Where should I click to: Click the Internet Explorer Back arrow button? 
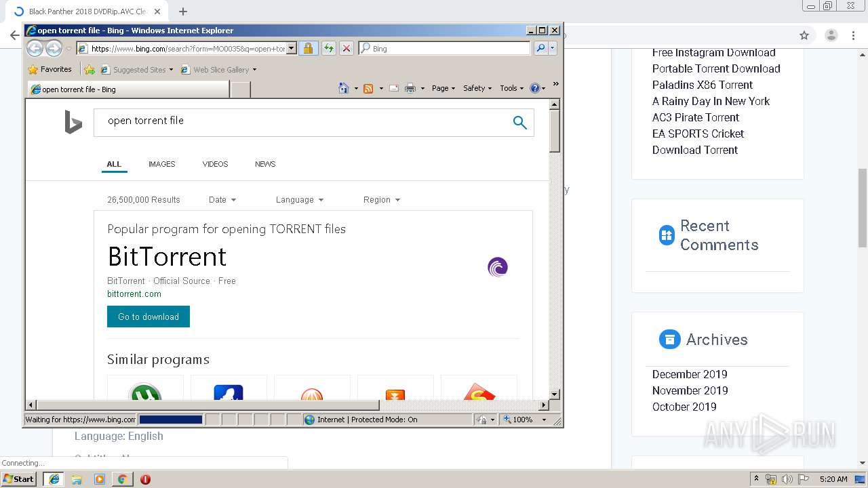[x=35, y=48]
